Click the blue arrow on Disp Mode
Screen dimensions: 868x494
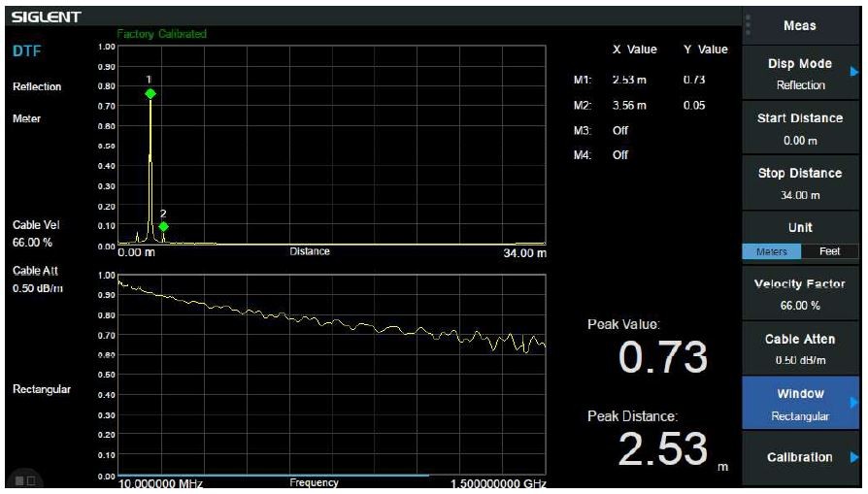click(x=854, y=72)
